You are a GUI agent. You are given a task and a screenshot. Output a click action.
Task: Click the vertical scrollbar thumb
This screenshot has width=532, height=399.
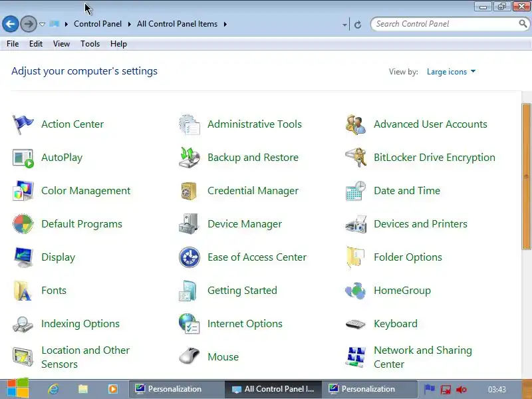click(x=526, y=176)
